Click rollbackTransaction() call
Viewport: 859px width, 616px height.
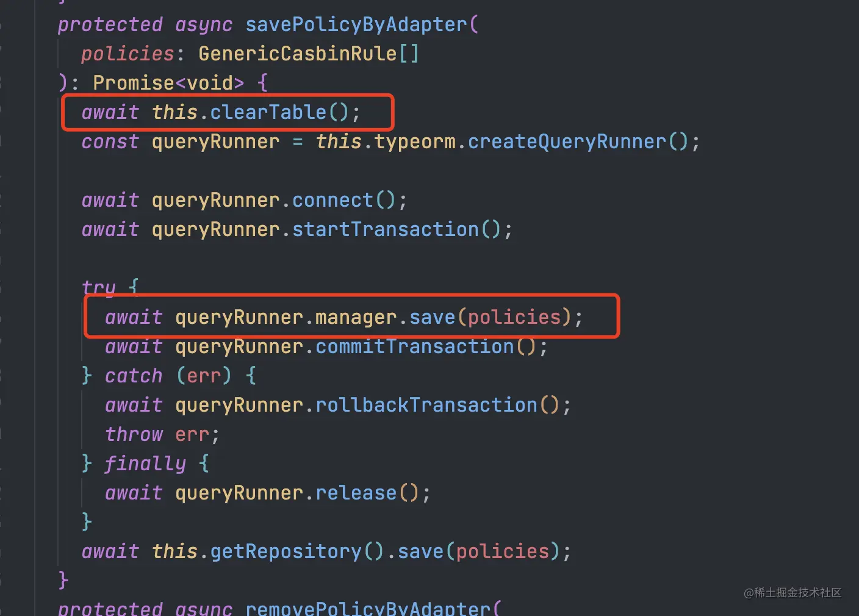tap(437, 405)
